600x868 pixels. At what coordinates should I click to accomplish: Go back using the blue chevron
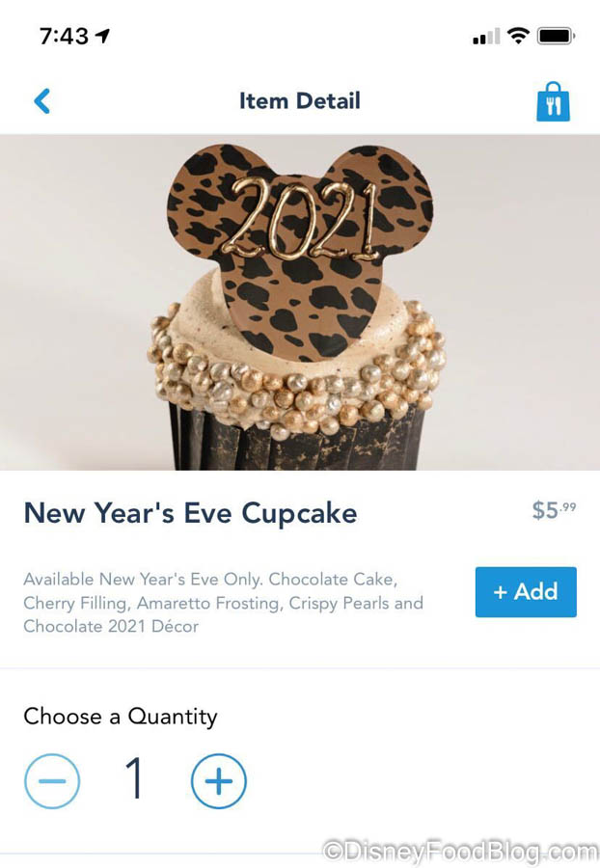42,101
